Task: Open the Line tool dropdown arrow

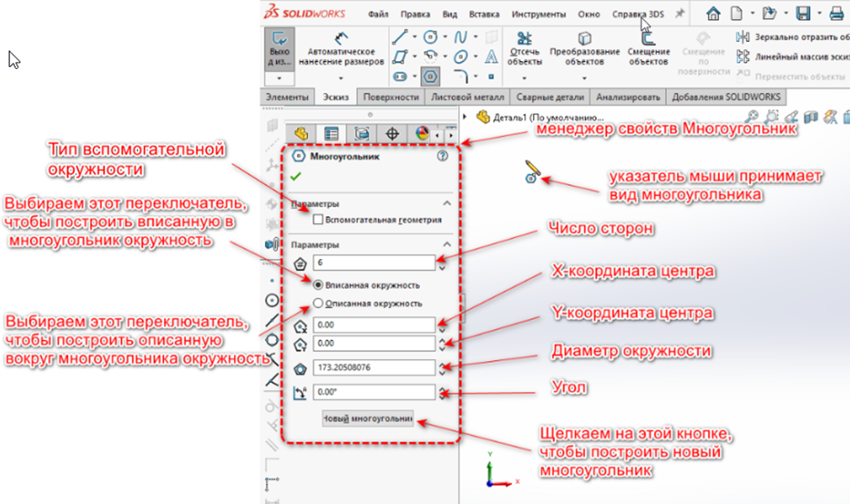Action: pyautogui.click(x=415, y=37)
